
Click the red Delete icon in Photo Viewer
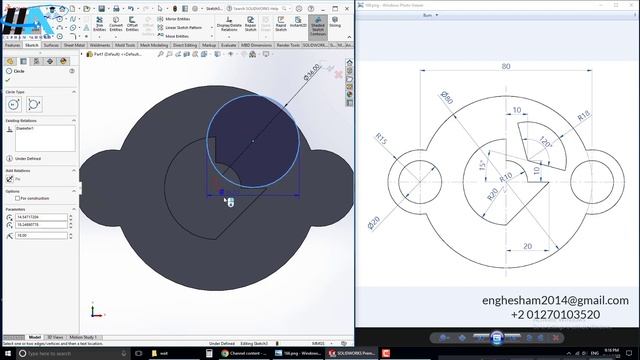[556, 338]
